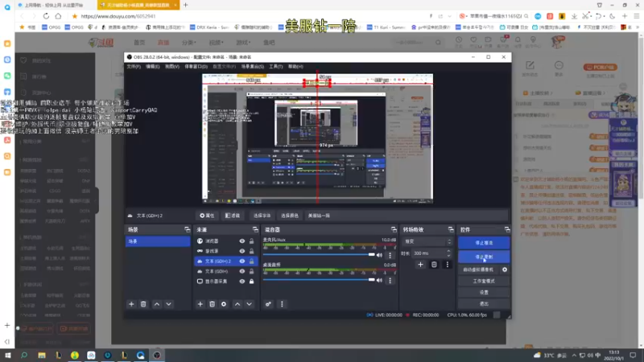Move scene up in Scenes panel
The image size is (644, 362).
tap(157, 304)
